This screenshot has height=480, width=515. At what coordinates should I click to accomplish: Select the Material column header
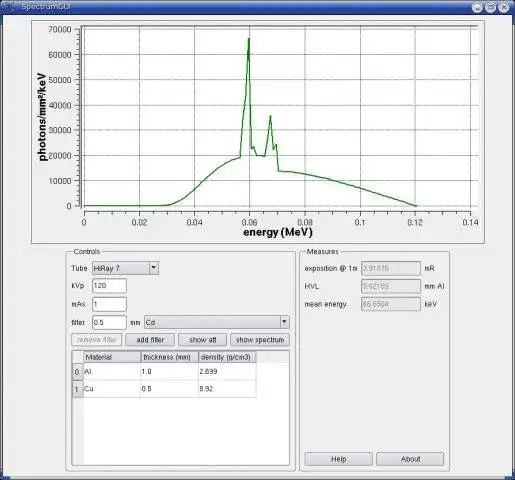click(x=112, y=357)
